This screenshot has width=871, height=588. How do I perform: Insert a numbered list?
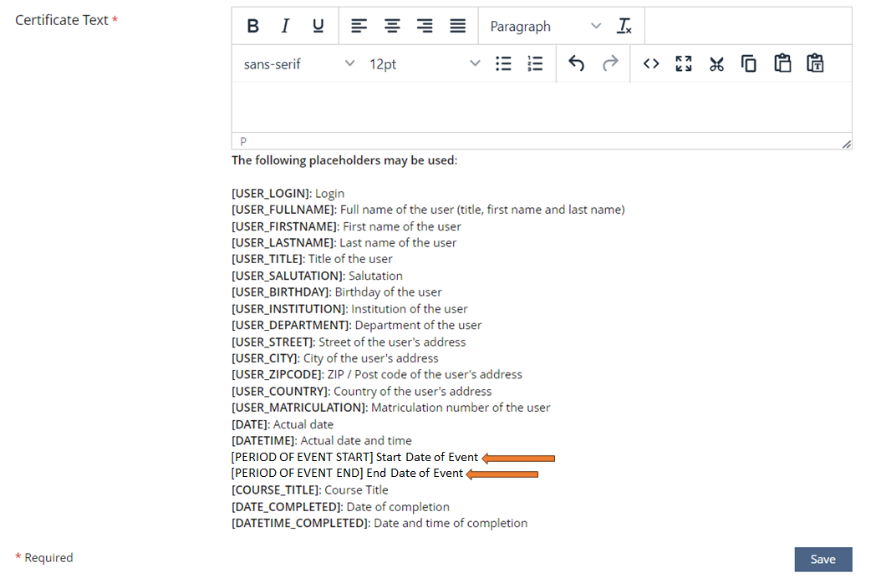(536, 63)
